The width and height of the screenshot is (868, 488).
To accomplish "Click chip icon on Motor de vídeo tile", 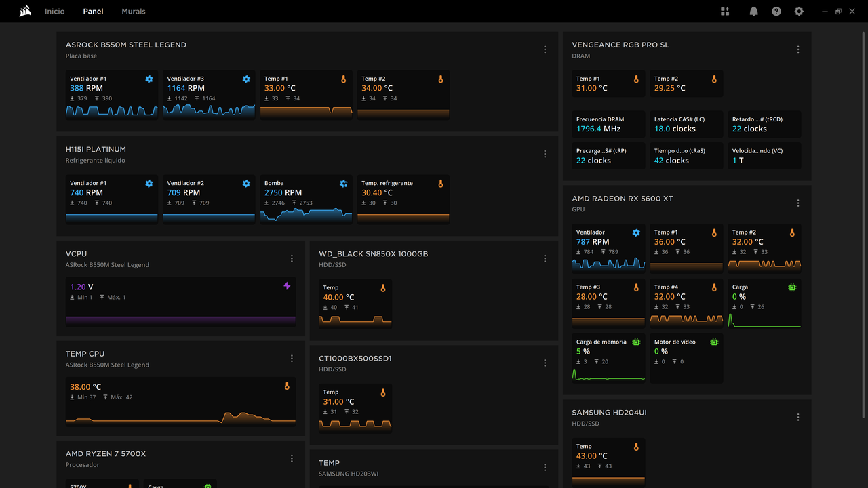I will (714, 342).
